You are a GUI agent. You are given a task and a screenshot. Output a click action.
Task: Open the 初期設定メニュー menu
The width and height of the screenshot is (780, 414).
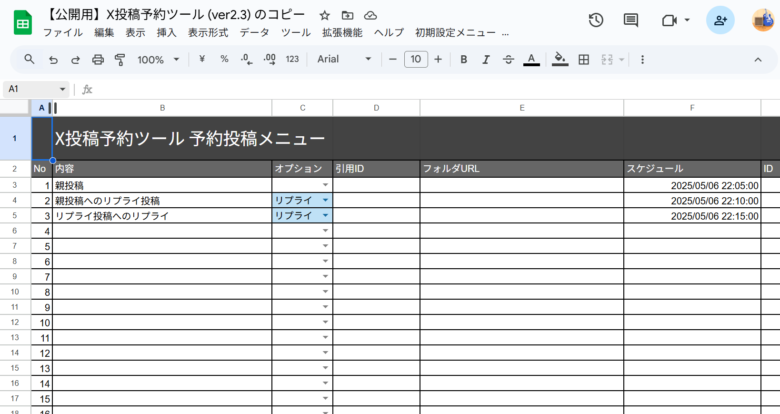click(x=456, y=33)
